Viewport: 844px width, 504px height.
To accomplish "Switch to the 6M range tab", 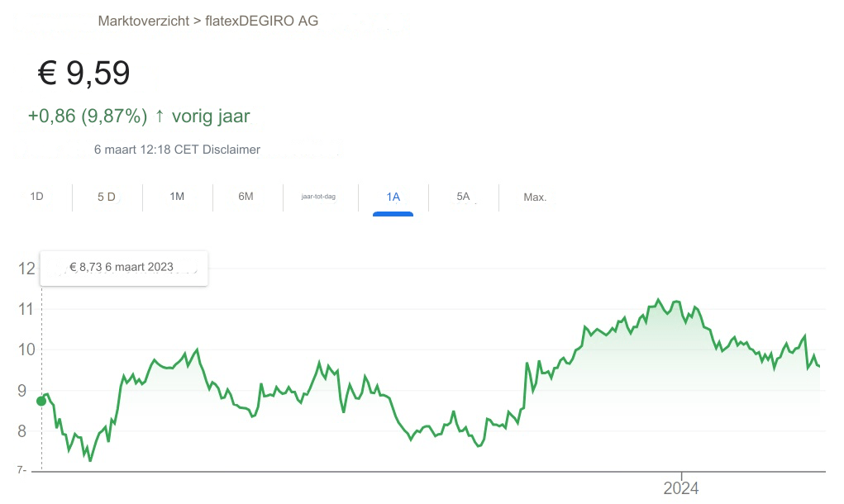I will click(x=246, y=197).
